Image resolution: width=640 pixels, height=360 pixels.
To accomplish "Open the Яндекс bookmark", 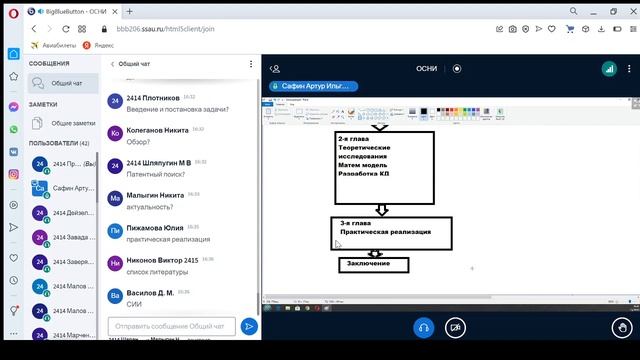I will (98, 45).
